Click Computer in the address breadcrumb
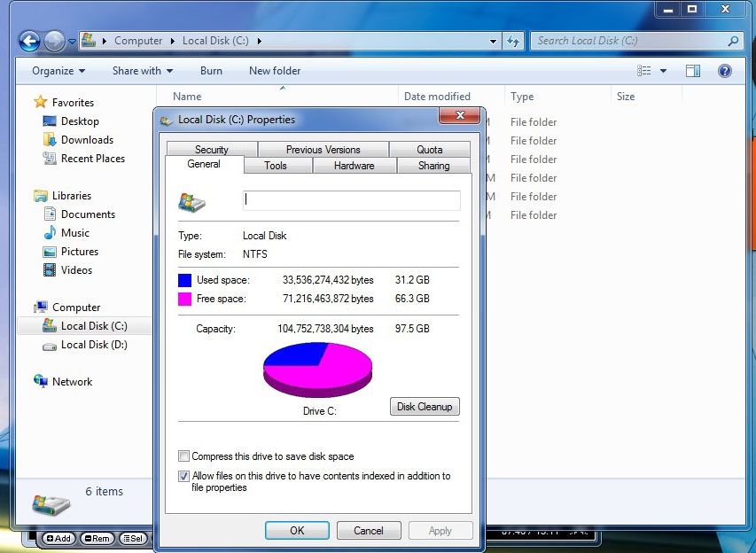The image size is (756, 553). 138,41
